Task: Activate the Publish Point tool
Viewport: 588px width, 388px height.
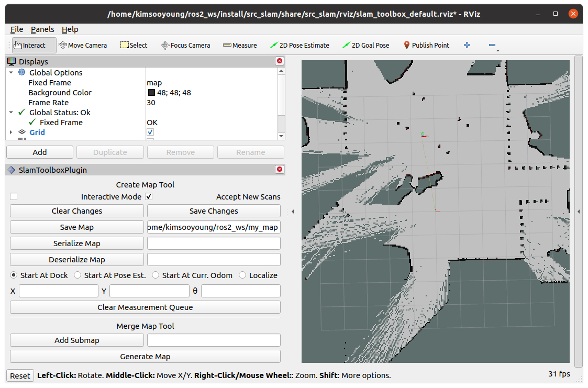Action: [x=426, y=46]
